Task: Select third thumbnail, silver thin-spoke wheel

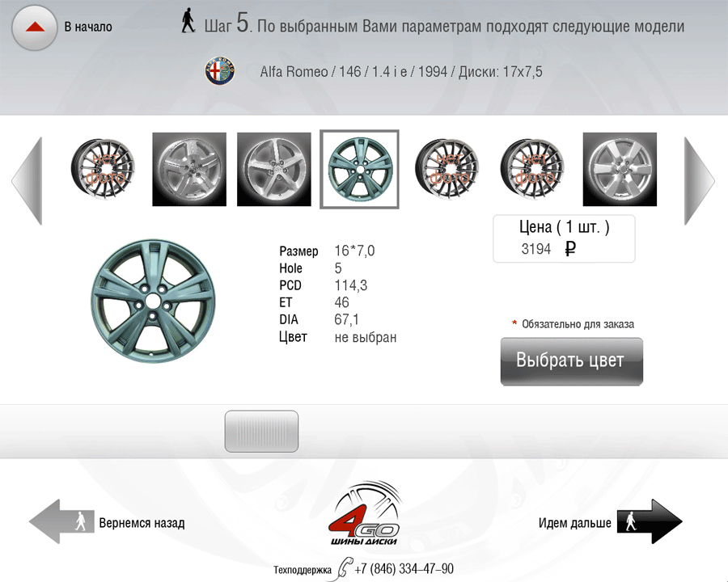Action: pyautogui.click(x=274, y=169)
